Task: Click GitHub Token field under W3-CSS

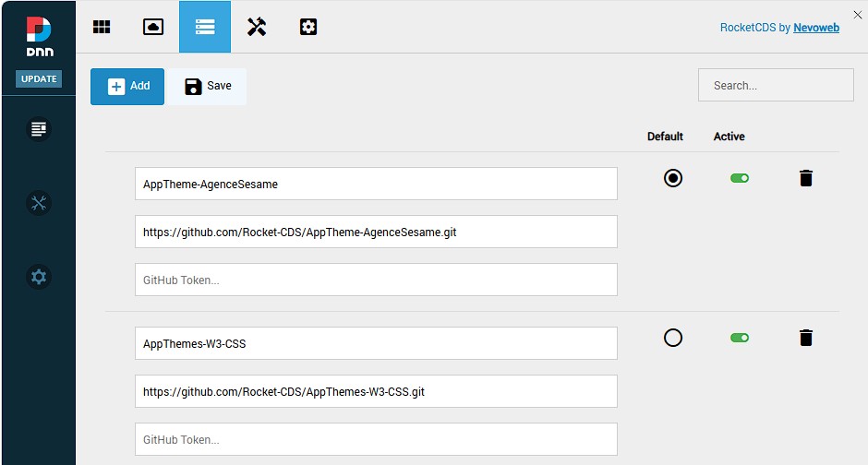Action: [x=376, y=439]
